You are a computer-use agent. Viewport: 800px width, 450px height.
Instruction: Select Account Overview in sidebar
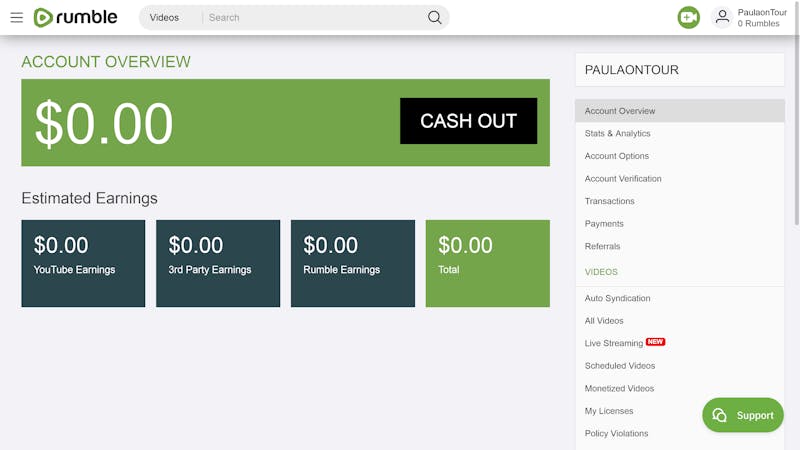tap(680, 111)
